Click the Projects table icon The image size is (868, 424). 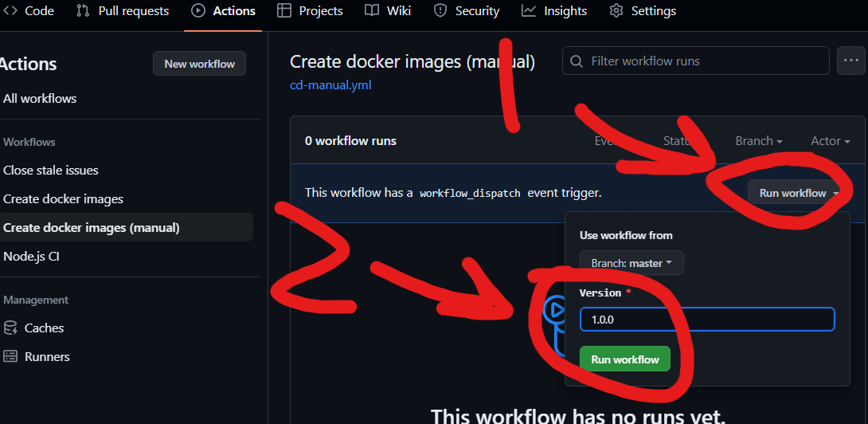pyautogui.click(x=284, y=10)
